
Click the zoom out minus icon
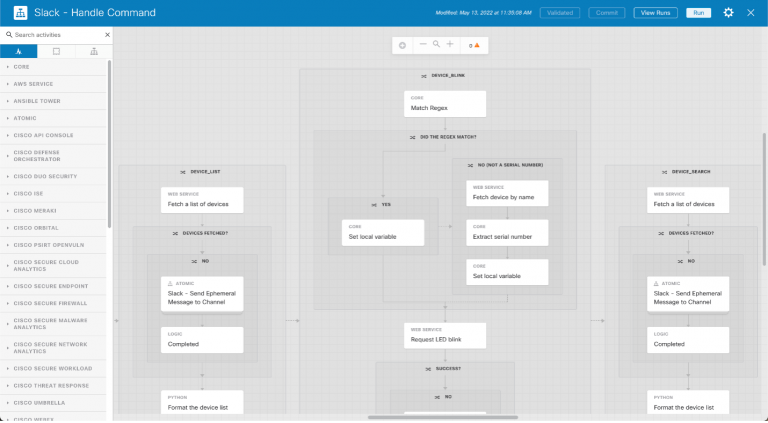(423, 45)
